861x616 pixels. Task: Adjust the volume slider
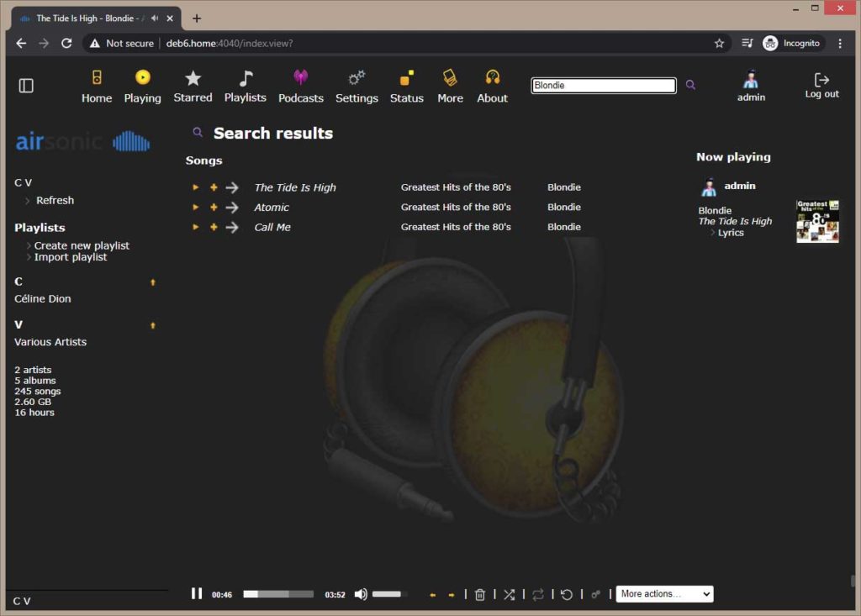click(x=389, y=594)
